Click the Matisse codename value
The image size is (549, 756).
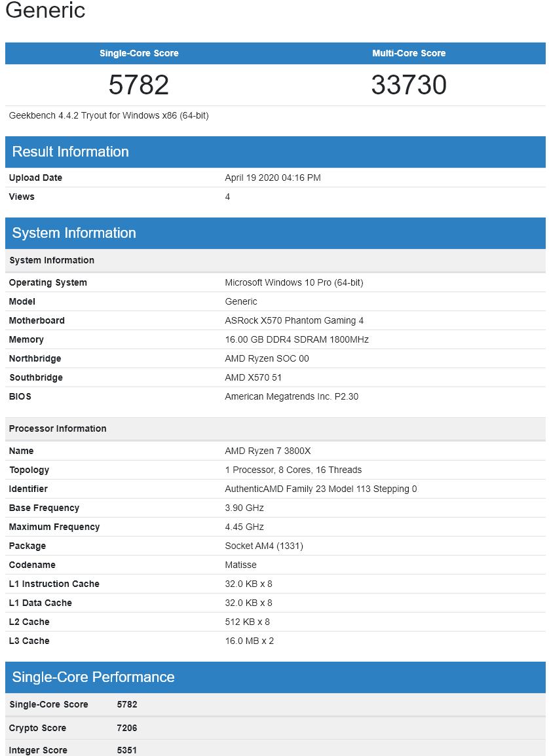pos(240,565)
